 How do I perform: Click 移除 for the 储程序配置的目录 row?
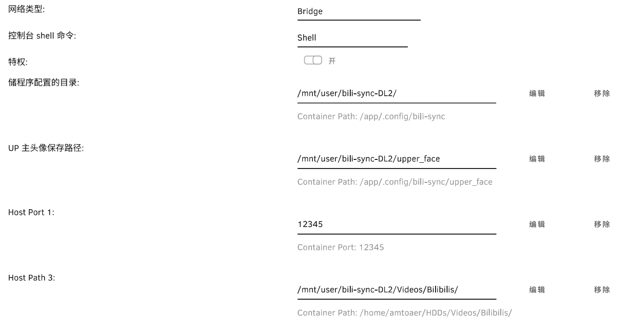coord(602,94)
